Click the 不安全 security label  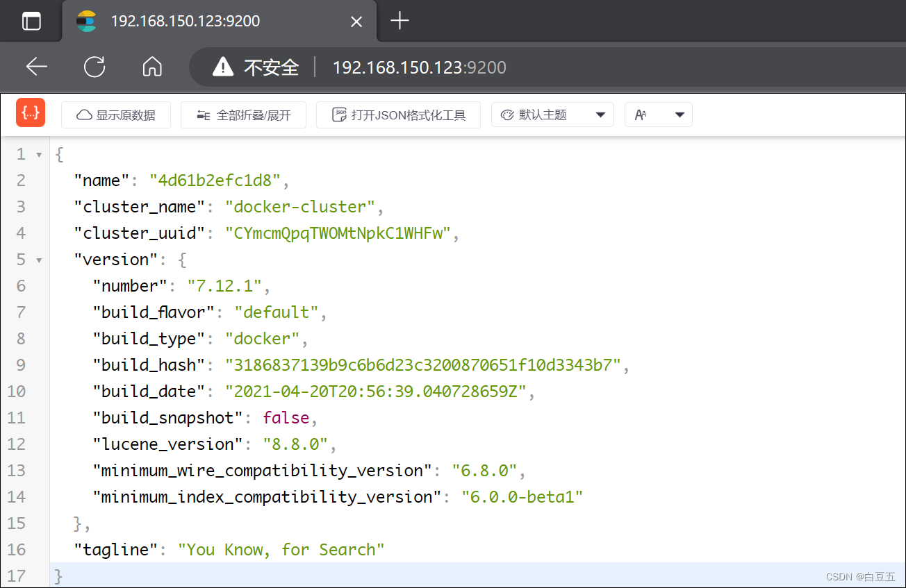tap(272, 67)
